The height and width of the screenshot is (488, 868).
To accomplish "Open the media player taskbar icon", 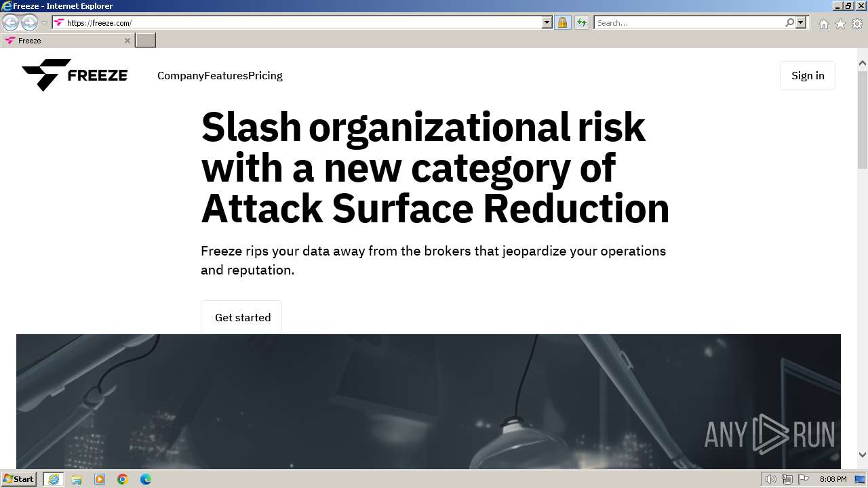I will click(x=100, y=479).
